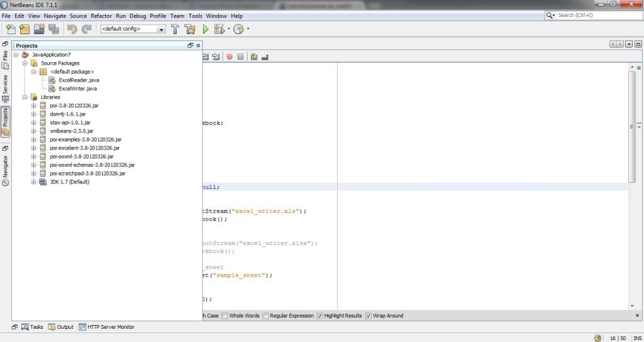The image size is (644, 342).
Task: Close the find bar
Action: click(638, 316)
